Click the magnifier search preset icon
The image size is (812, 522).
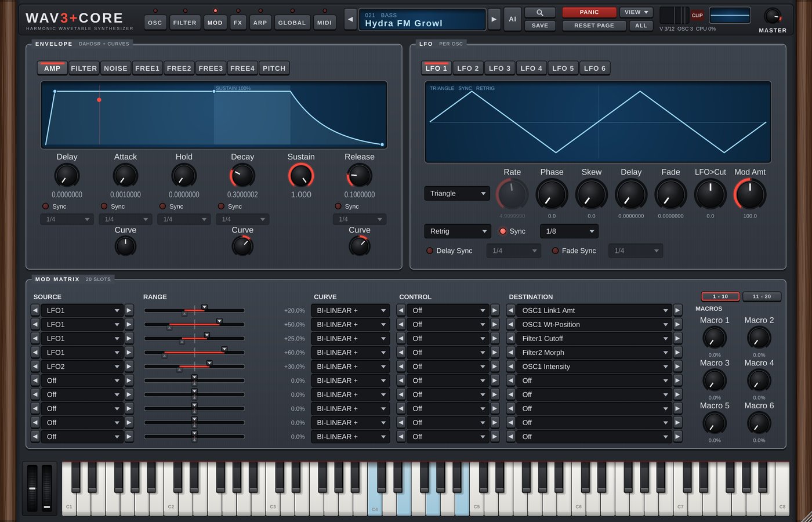click(539, 12)
